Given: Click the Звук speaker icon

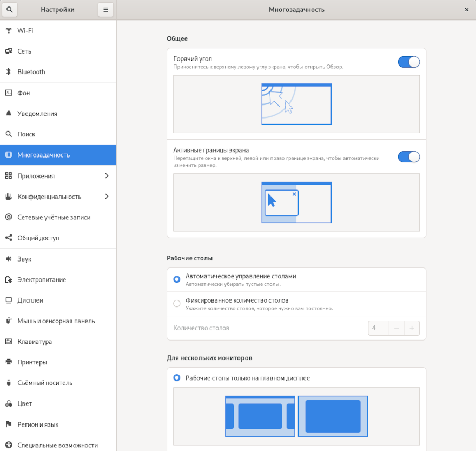Looking at the screenshot, I should click(9, 259).
